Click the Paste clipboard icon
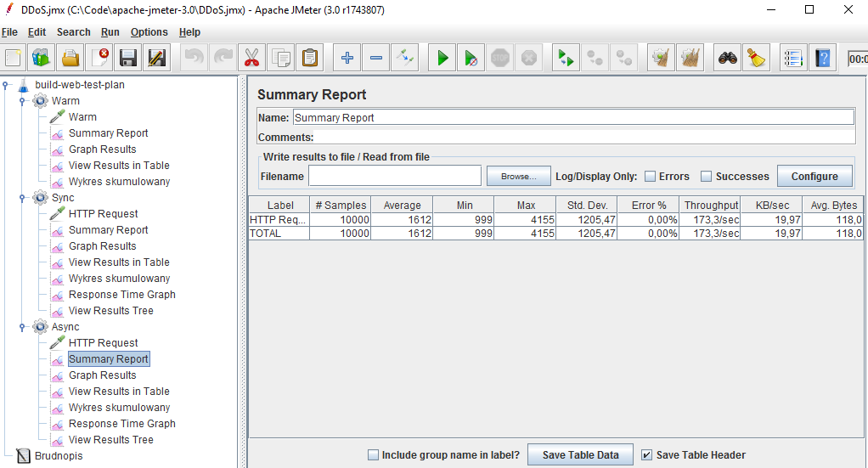Screen dimensions: 868x468 point(309,58)
